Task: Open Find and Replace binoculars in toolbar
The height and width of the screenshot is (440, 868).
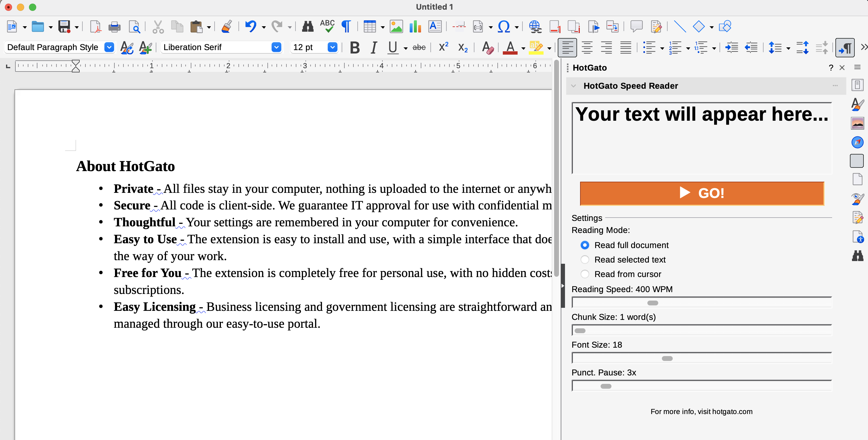Action: tap(307, 26)
